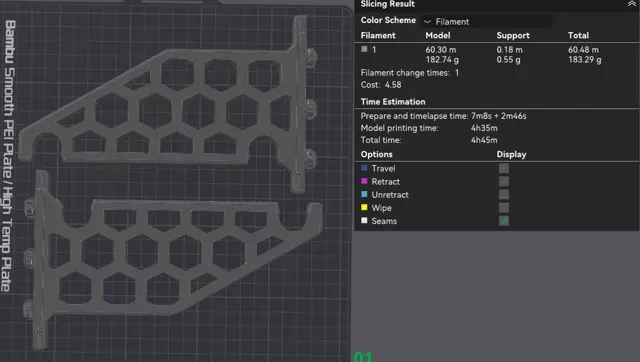The width and height of the screenshot is (640, 362).
Task: Uncheck the Seams display checkbox
Action: (x=504, y=221)
